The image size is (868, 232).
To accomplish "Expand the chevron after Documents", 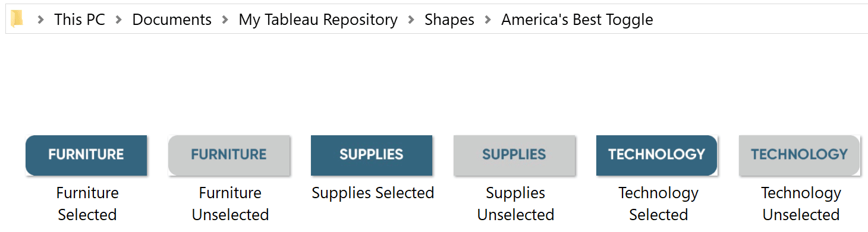I will [x=225, y=20].
